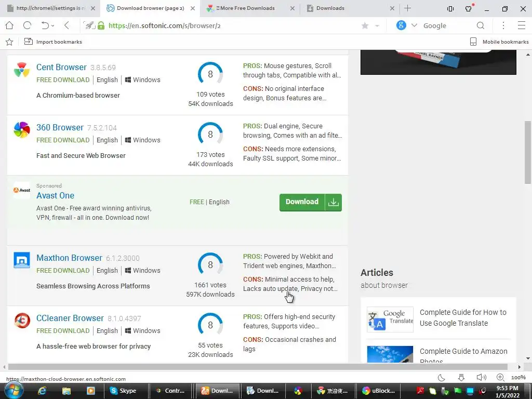
Task: Open uBlock window from the taskbar
Action: point(379,391)
